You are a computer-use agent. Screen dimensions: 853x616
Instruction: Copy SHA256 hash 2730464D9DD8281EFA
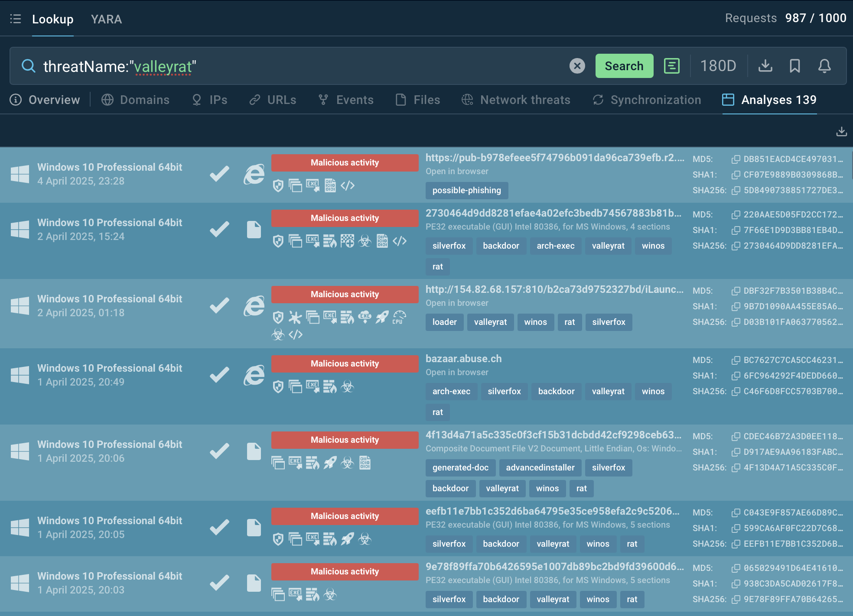tap(736, 246)
